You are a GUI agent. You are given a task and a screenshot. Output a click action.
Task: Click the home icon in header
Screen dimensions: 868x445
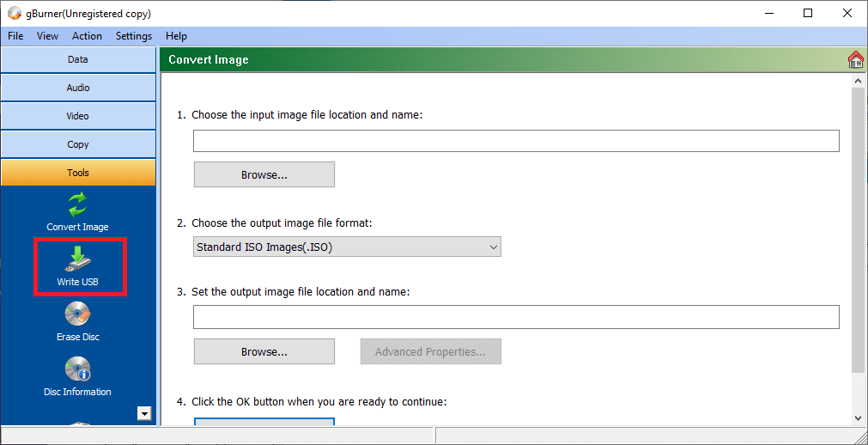[856, 60]
